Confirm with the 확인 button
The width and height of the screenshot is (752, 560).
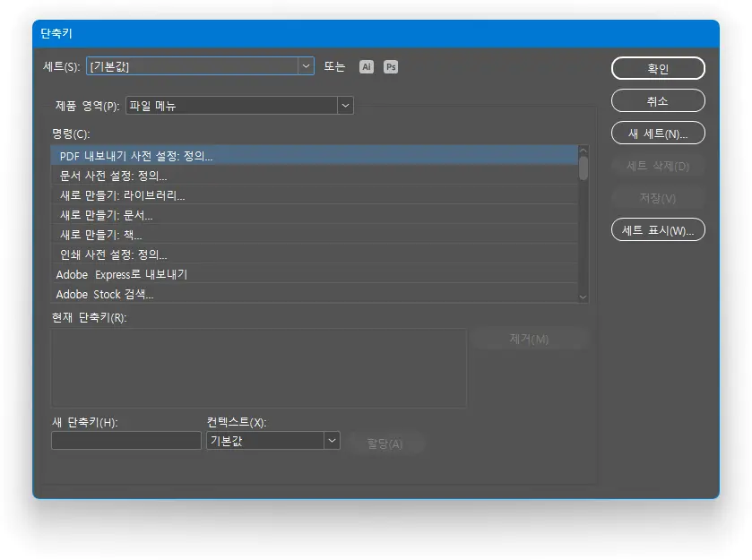click(x=658, y=68)
